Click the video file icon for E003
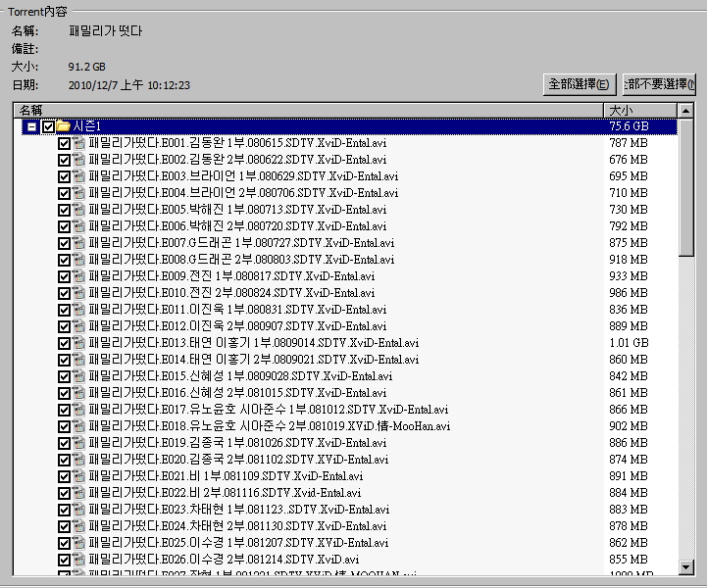Viewport: 707px width, 588px height. pos(78,176)
